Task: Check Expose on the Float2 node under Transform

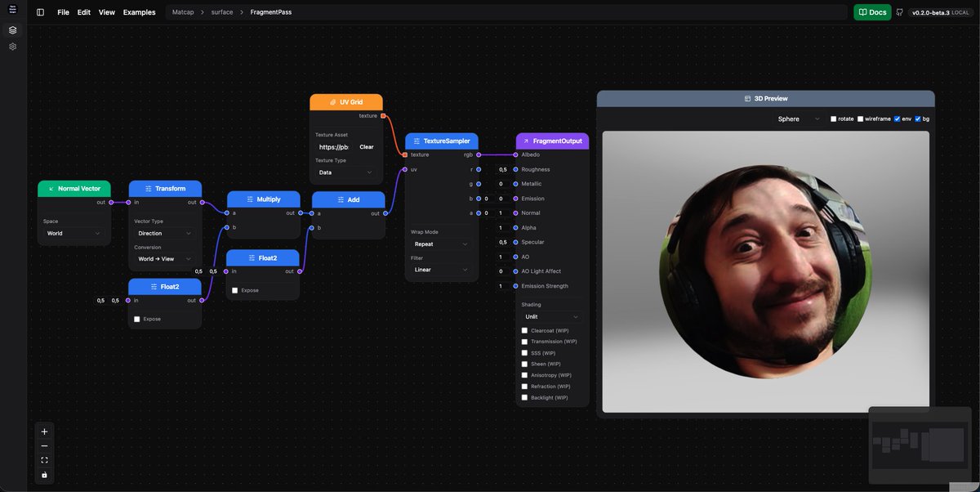Action: [137, 320]
